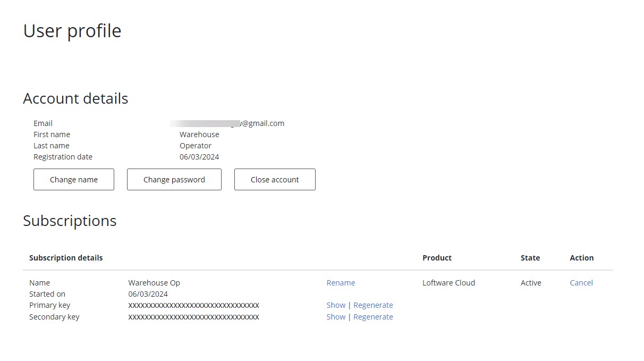Click the Product column header

tap(437, 258)
